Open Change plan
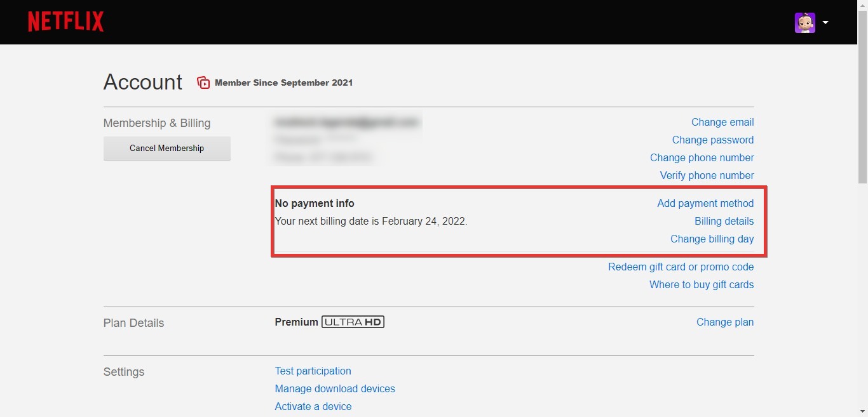Image resolution: width=868 pixels, height=417 pixels. pos(724,322)
